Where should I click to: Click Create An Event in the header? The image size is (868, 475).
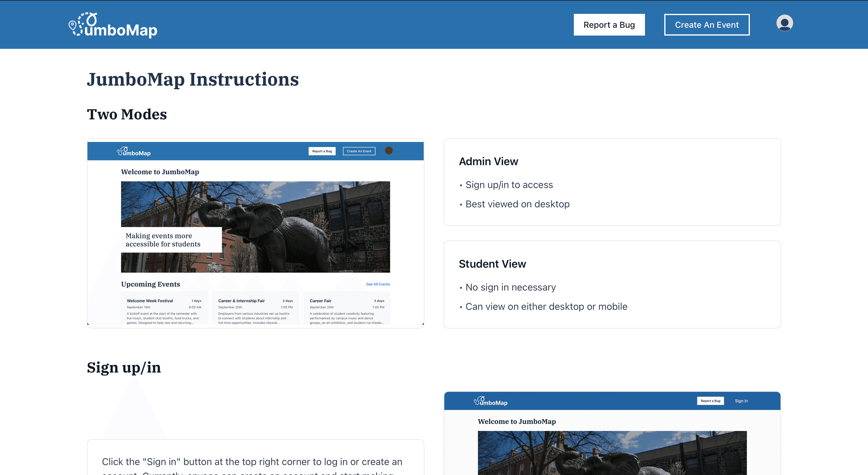coord(706,24)
